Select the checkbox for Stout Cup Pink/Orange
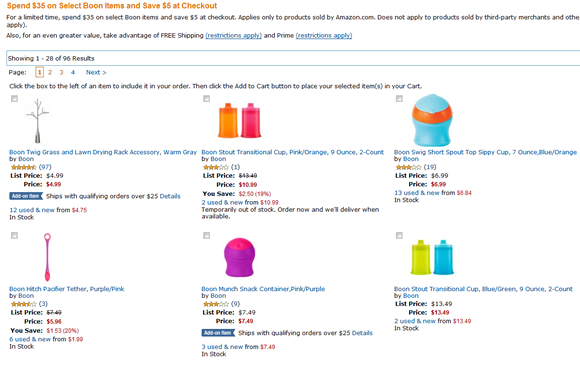580x366 pixels. pos(206,98)
